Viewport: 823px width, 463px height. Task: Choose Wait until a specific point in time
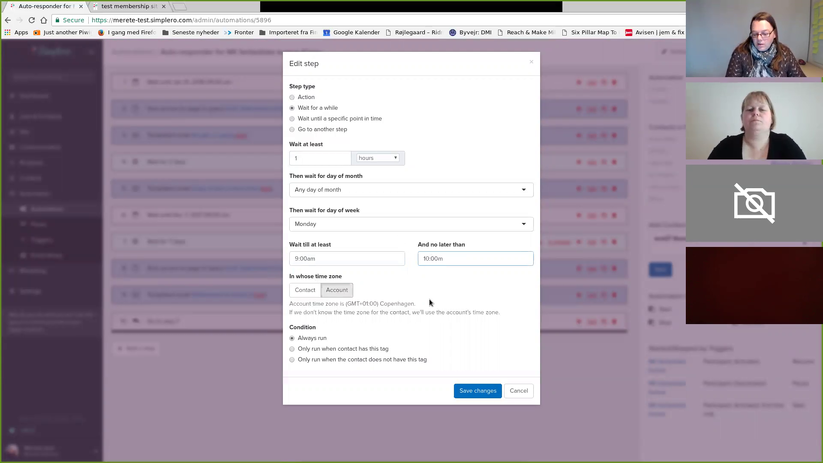tap(292, 119)
